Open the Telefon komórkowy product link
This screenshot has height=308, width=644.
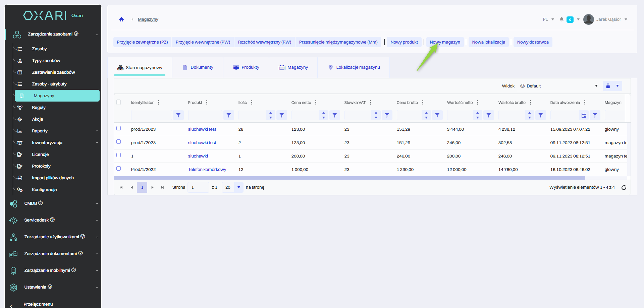pyautogui.click(x=207, y=170)
